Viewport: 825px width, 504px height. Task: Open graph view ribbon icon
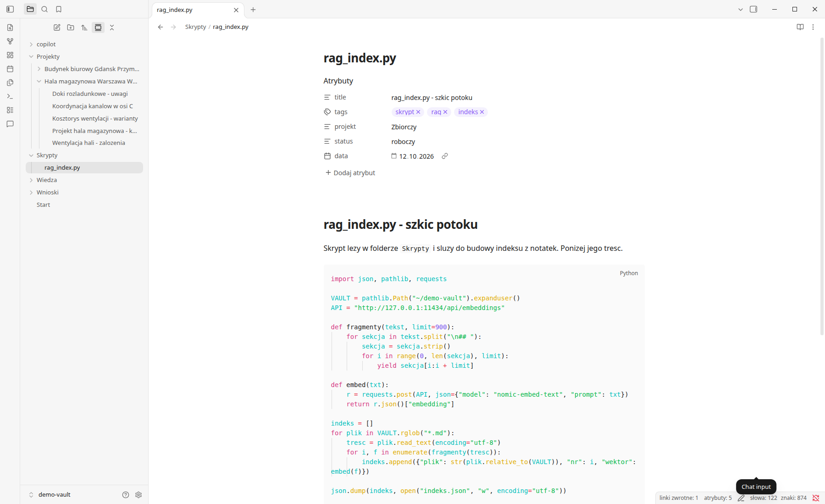(x=10, y=41)
